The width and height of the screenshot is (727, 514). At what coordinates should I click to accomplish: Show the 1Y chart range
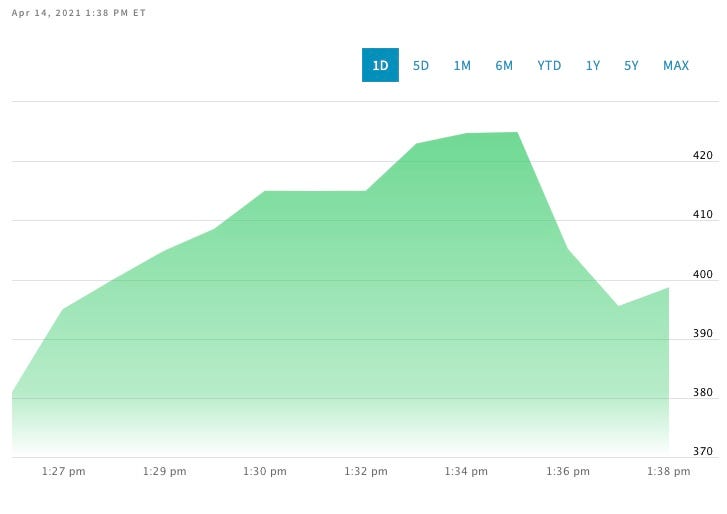593,65
